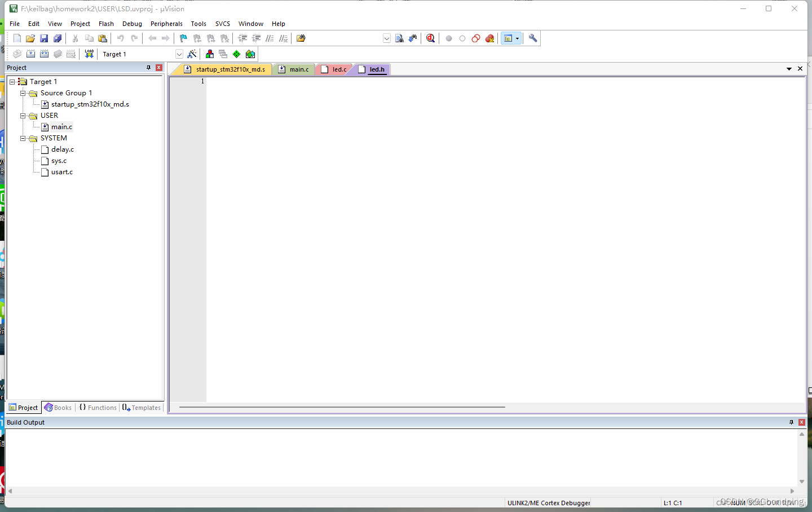The image size is (812, 512).
Task: Open the Peripherals menu
Action: pos(166,24)
